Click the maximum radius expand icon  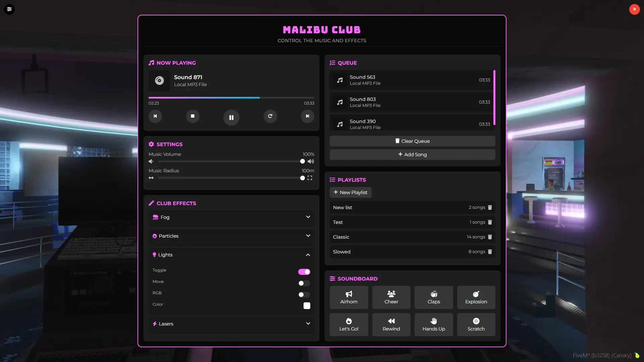click(x=310, y=178)
